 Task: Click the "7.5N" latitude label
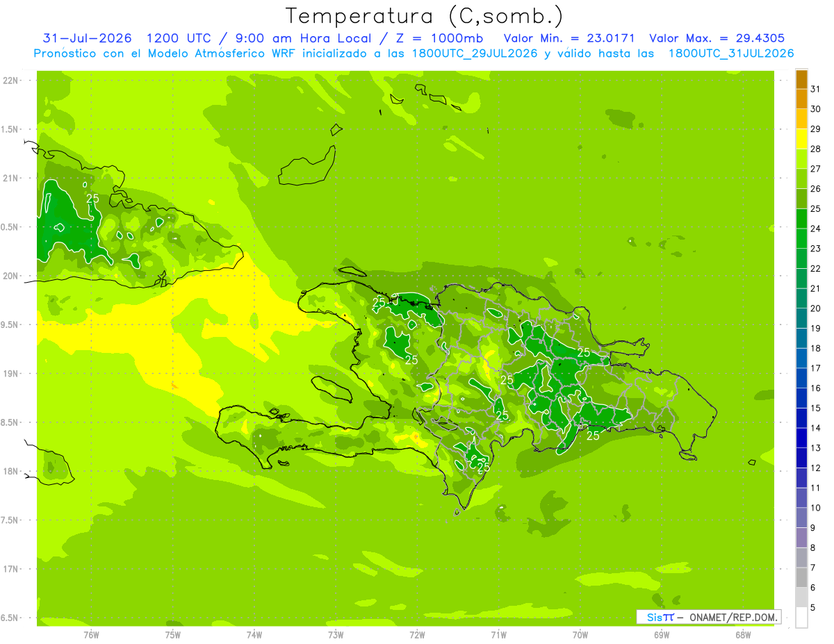click(x=11, y=520)
